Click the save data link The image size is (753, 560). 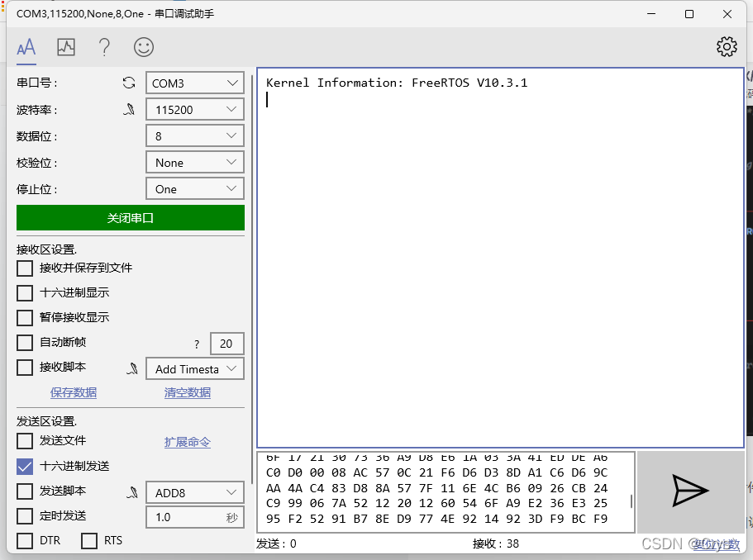pos(74,392)
